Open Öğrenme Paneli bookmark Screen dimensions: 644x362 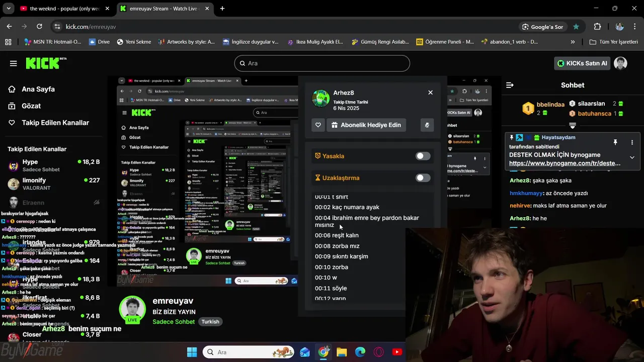click(x=445, y=42)
